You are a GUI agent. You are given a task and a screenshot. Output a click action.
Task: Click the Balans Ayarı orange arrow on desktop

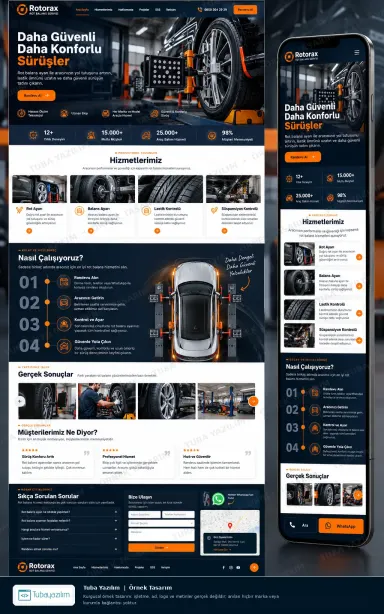91,231
